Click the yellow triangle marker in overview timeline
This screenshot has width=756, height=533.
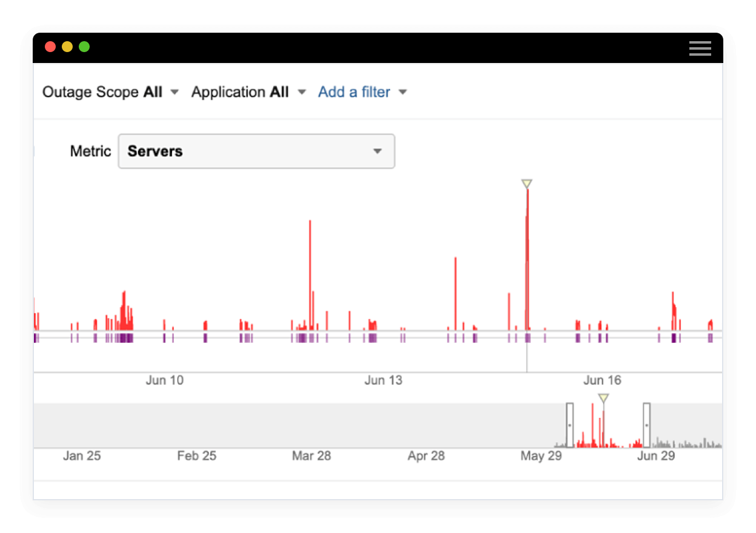(x=603, y=398)
